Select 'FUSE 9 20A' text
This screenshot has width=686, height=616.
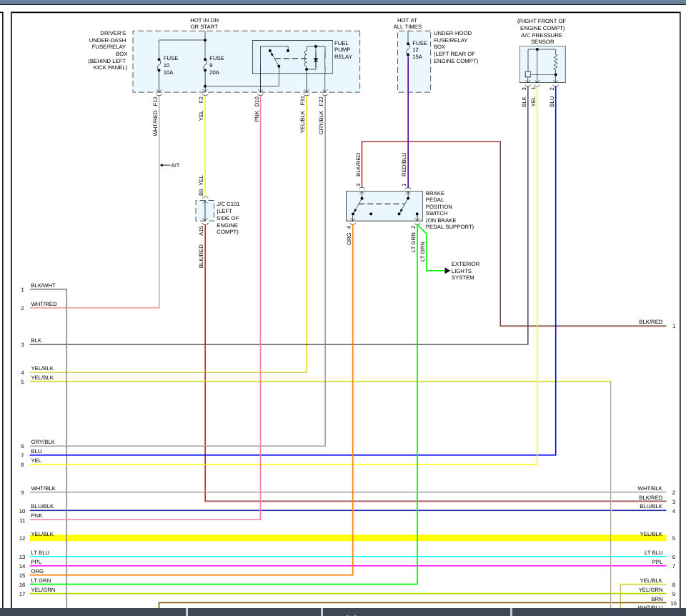217,65
